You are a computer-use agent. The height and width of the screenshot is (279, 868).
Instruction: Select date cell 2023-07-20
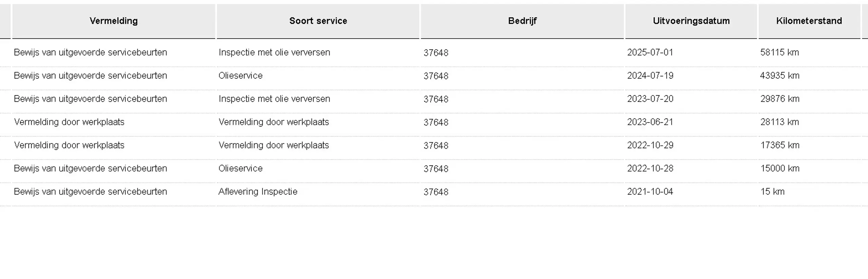click(650, 99)
